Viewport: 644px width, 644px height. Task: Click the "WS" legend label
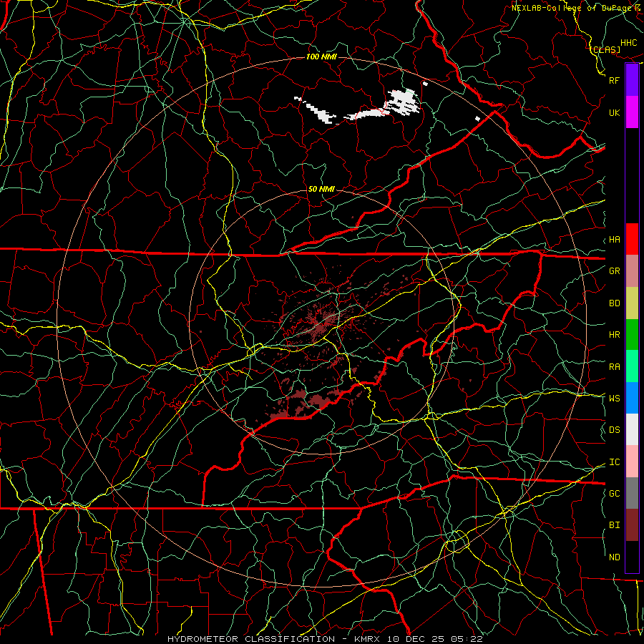[x=614, y=399]
